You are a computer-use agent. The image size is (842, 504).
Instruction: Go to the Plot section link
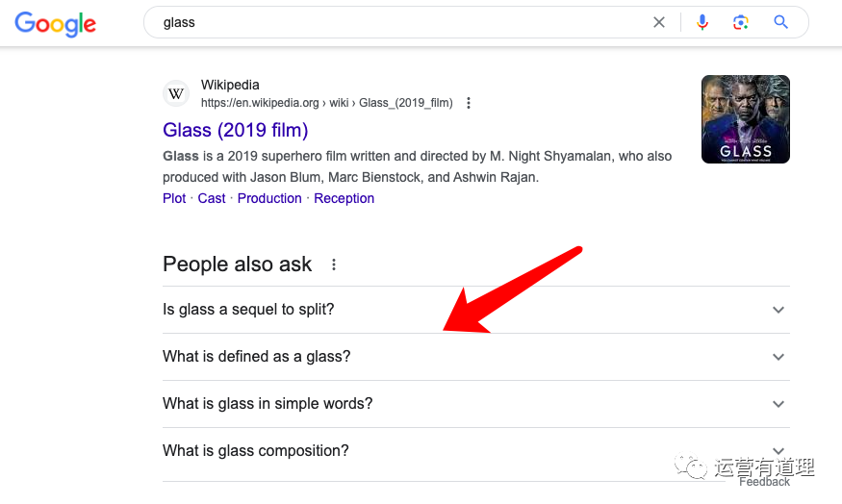point(174,198)
